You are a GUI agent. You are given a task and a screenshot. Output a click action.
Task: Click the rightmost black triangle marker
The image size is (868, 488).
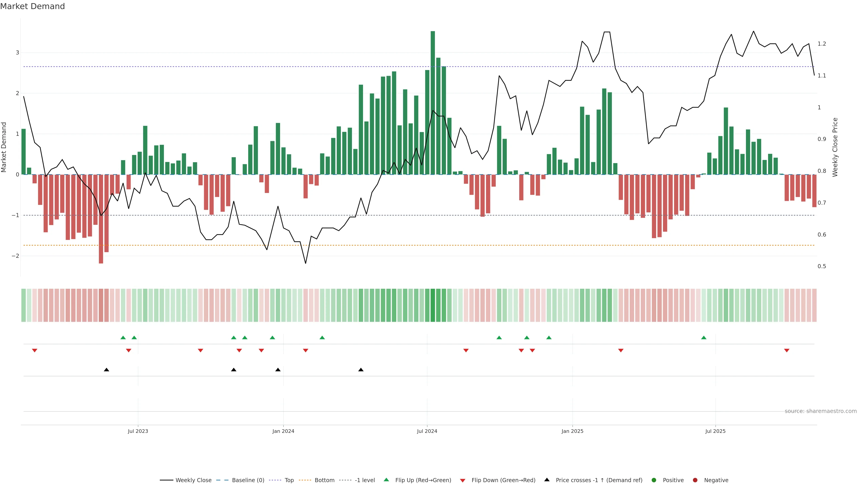(361, 370)
